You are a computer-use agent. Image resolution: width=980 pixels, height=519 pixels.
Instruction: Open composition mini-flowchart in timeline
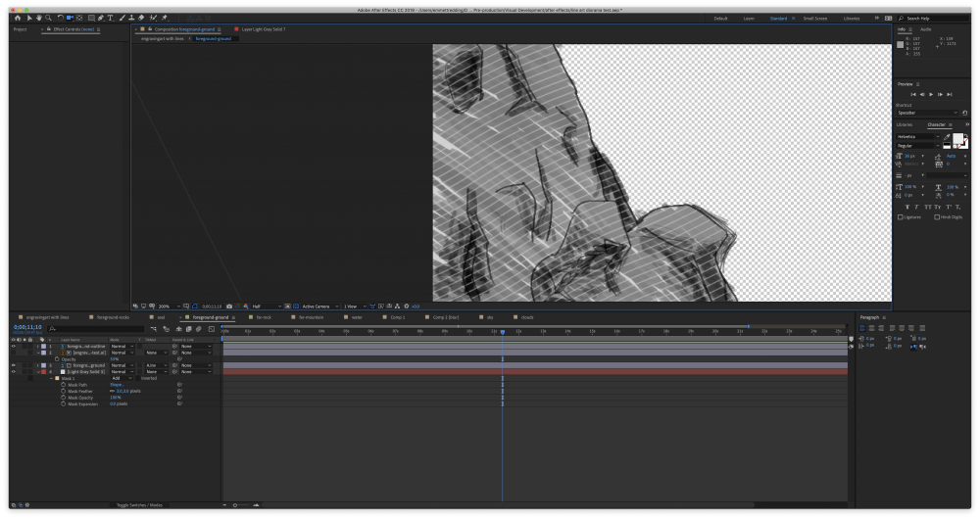[154, 328]
